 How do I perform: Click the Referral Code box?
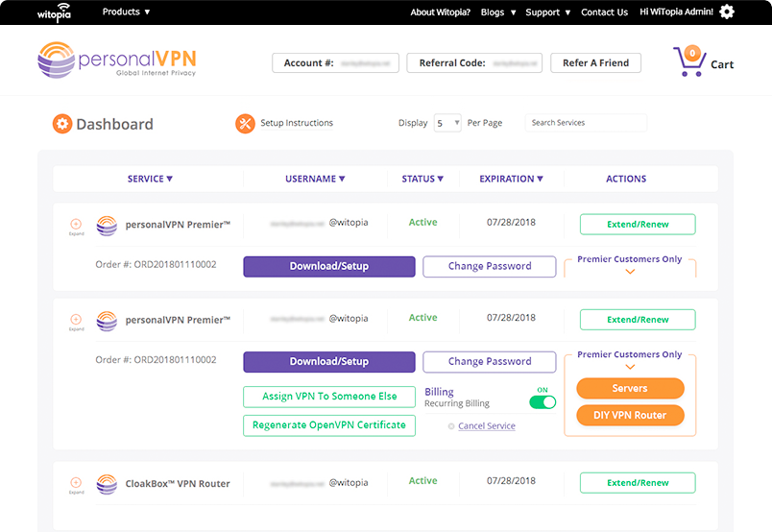(x=474, y=63)
